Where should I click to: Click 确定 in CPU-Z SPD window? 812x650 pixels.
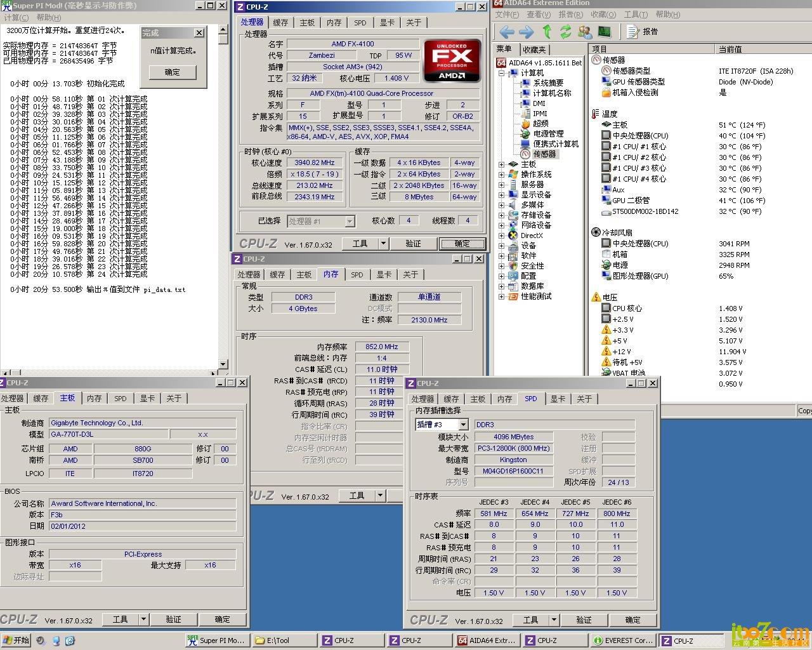point(632,620)
